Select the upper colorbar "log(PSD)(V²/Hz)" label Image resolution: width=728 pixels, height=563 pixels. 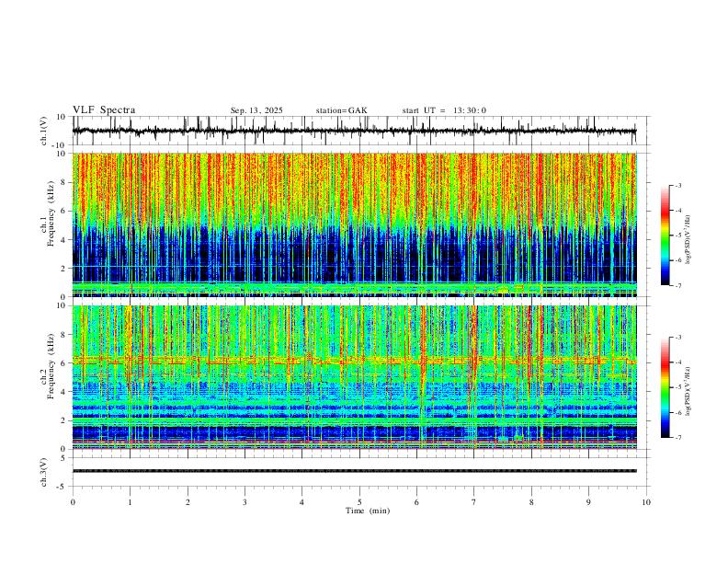[688, 240]
